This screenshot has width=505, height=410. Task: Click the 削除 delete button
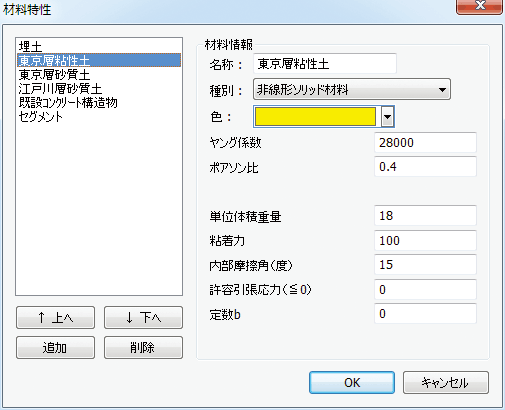tap(143, 348)
